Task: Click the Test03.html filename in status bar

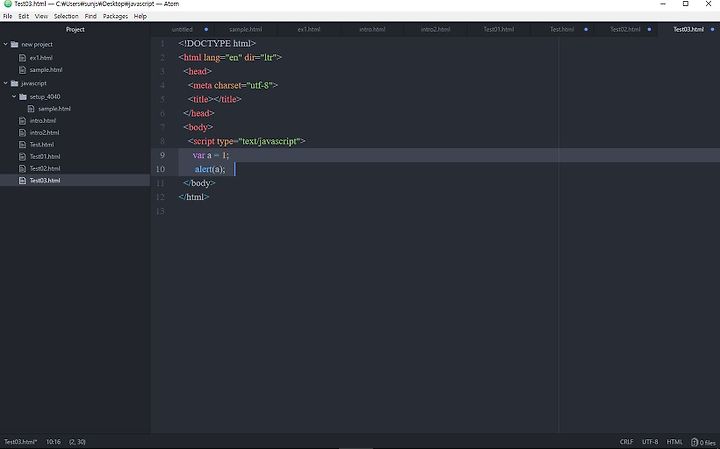Action: [20, 442]
